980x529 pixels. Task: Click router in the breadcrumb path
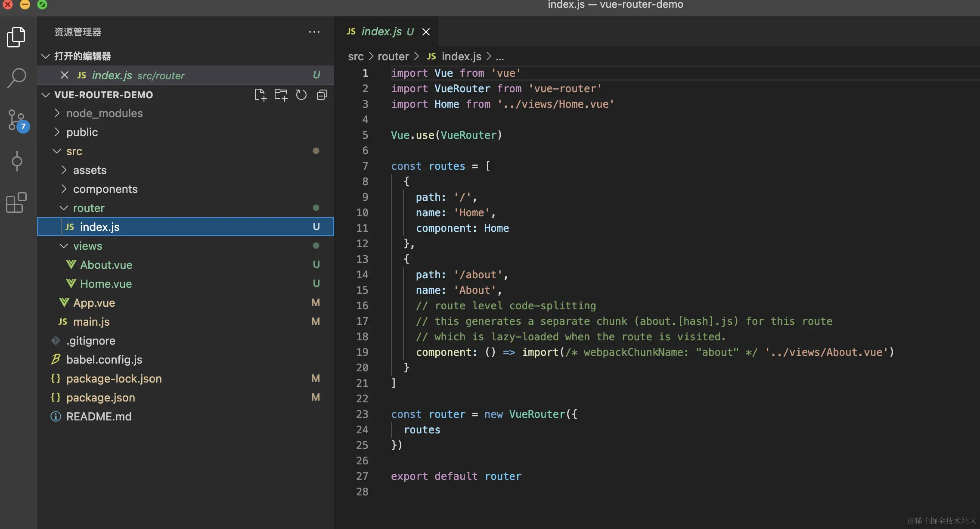tap(393, 56)
